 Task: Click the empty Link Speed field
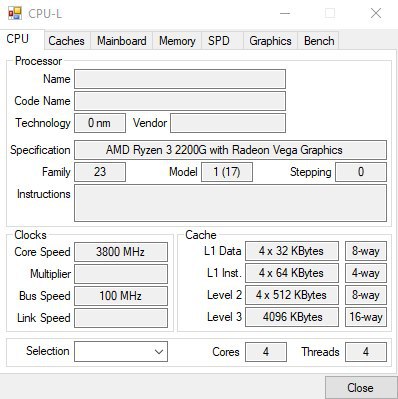pyautogui.click(x=121, y=318)
